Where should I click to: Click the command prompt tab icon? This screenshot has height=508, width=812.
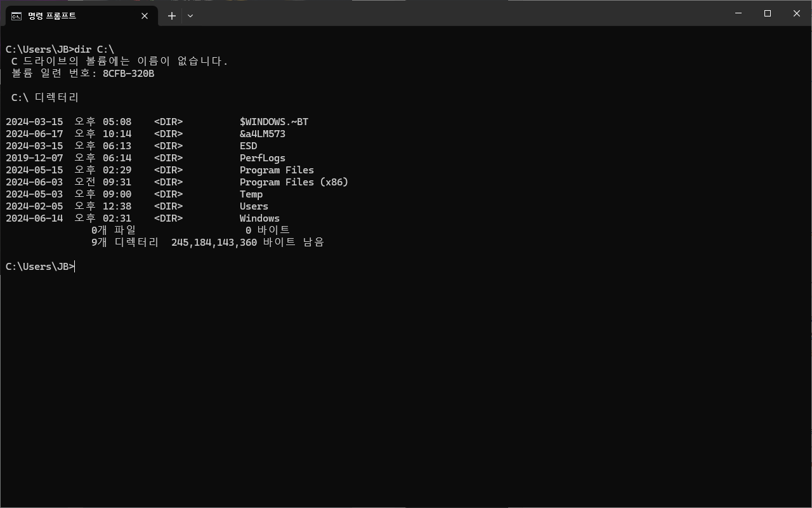(16, 16)
